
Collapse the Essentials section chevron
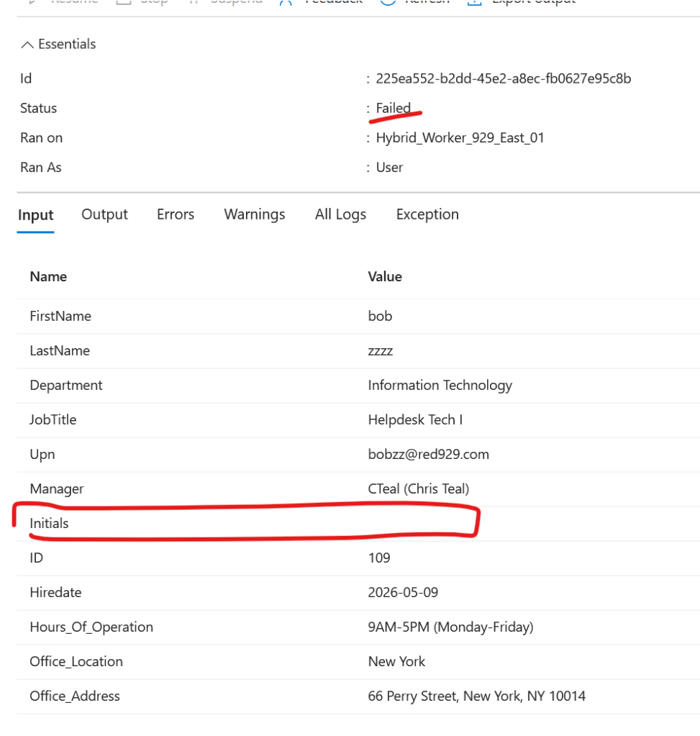pyautogui.click(x=27, y=45)
